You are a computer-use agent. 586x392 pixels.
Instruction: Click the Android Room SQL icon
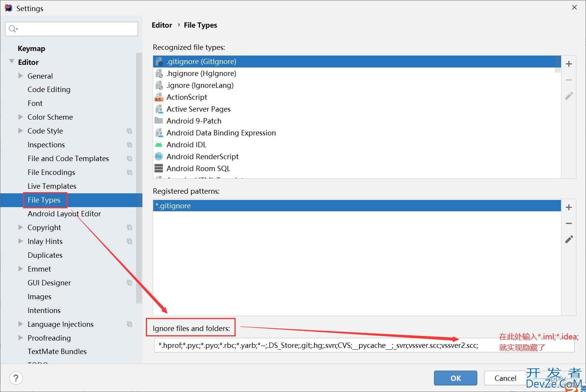pyautogui.click(x=158, y=168)
